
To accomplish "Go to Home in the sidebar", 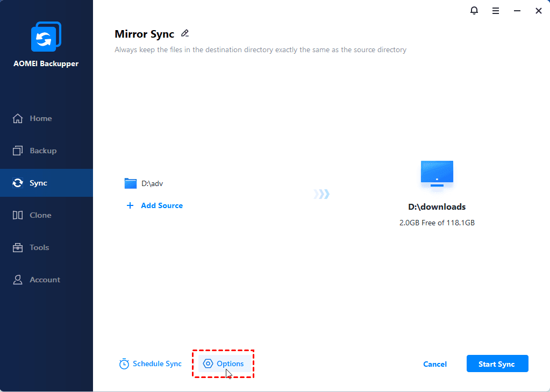I will pos(41,118).
